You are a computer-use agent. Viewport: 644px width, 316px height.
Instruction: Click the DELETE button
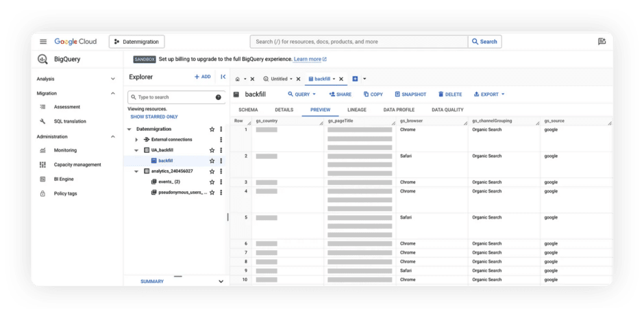pos(450,95)
